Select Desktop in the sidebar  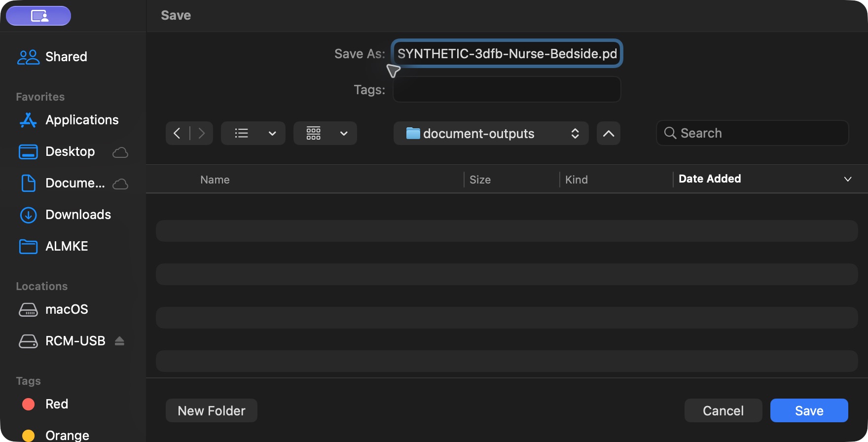(57, 151)
